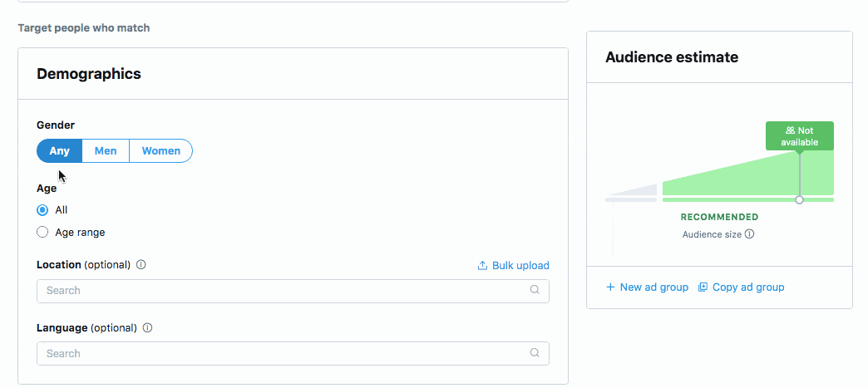Click the Location search magnifier icon
Viewport: 868px width, 388px height.
(x=535, y=289)
